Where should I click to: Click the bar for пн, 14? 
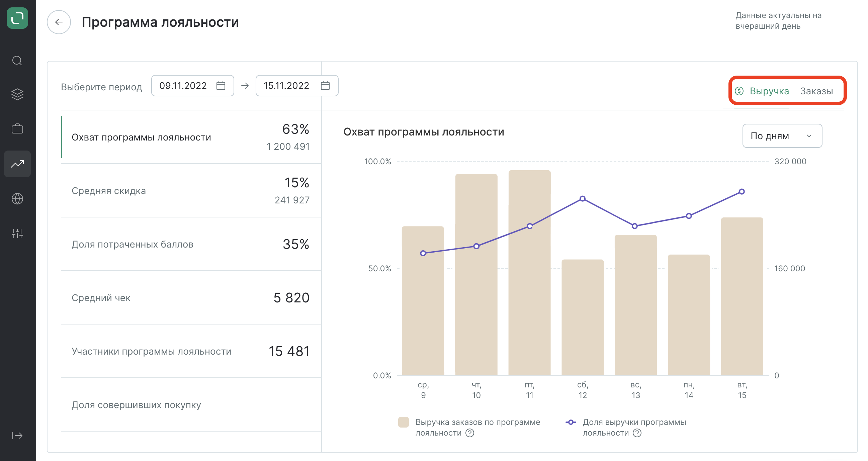click(x=689, y=315)
